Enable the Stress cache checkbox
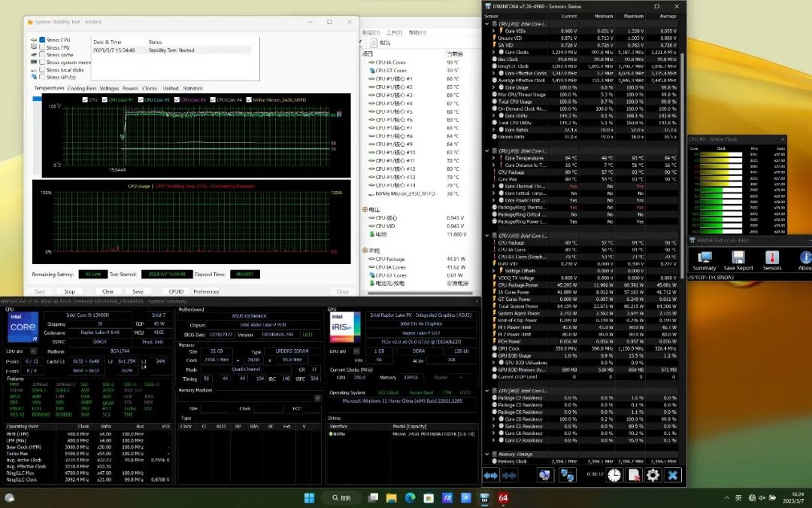The image size is (812, 508). tap(43, 55)
